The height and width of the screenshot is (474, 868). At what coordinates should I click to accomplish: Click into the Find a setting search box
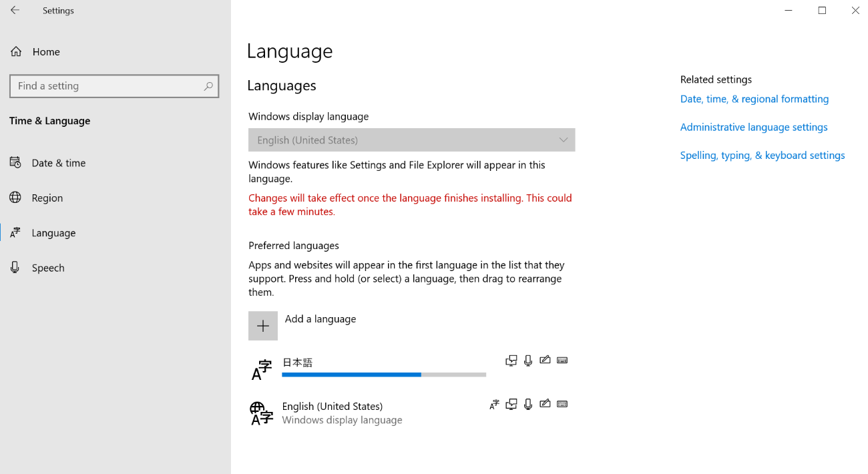(114, 86)
